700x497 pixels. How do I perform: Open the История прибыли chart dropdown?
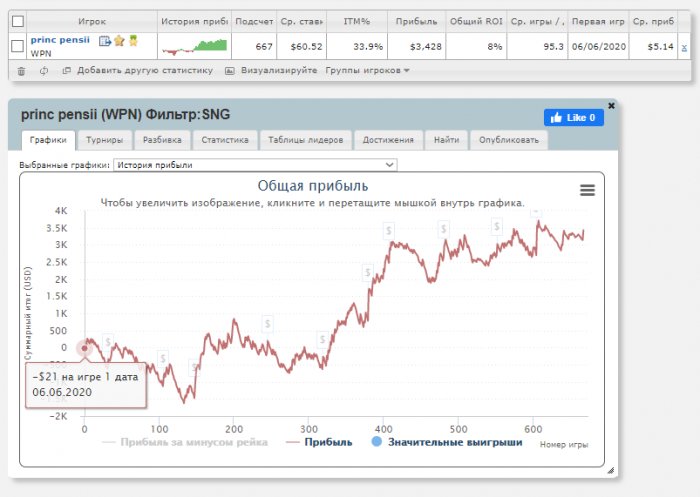coord(255,165)
